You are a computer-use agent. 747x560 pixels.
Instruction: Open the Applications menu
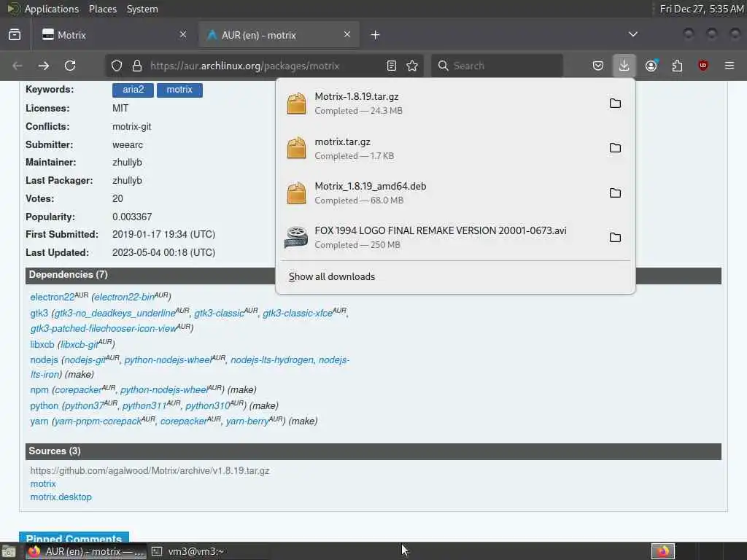click(x=52, y=9)
